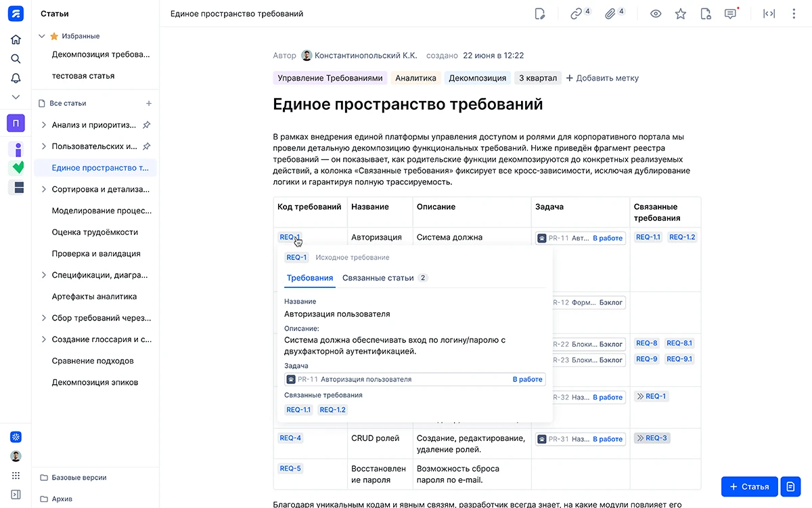Select the purple П space icon
The image size is (812, 508).
[16, 123]
